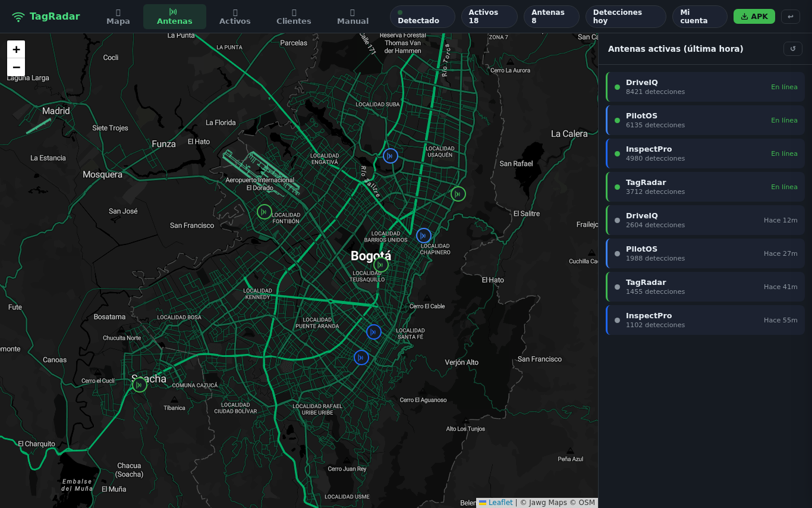Screen dimensions: 812x508
Task: Click Aeropuerto Internacional El Dorado map label
Action: click(260, 184)
